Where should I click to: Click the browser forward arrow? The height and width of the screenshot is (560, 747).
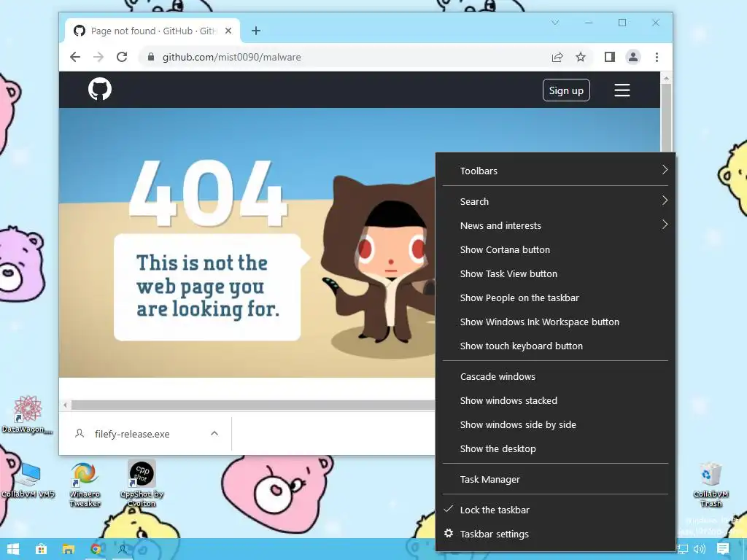[98, 57]
